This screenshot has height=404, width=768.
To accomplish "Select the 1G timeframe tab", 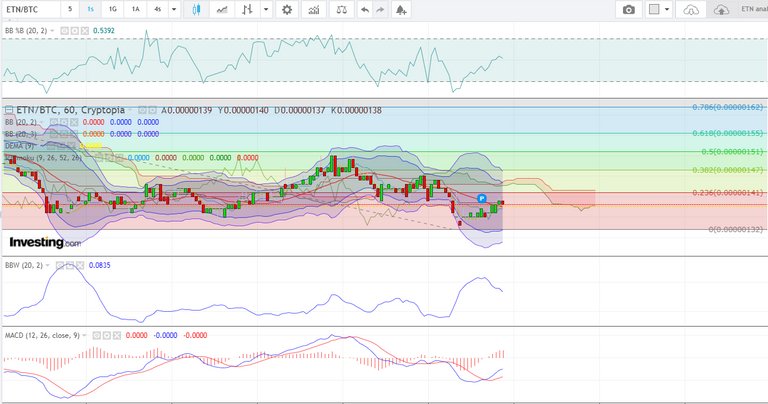I will (113, 9).
